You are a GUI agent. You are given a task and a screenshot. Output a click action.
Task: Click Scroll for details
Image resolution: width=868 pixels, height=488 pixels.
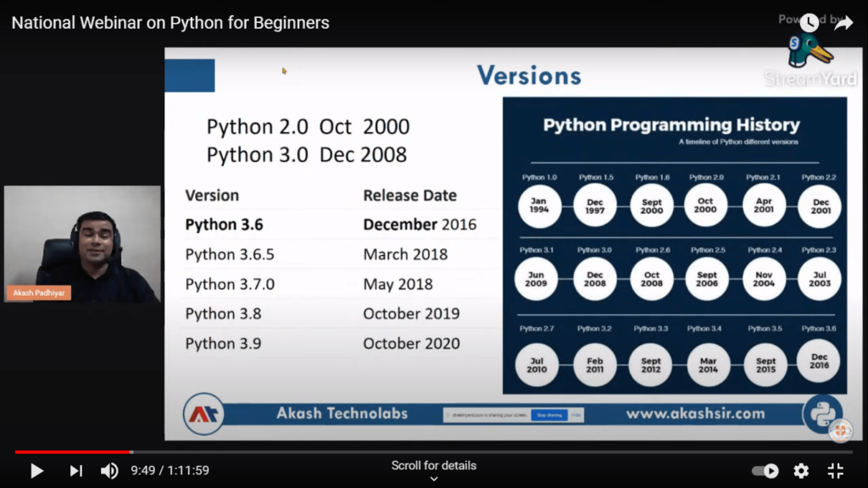coord(434,465)
